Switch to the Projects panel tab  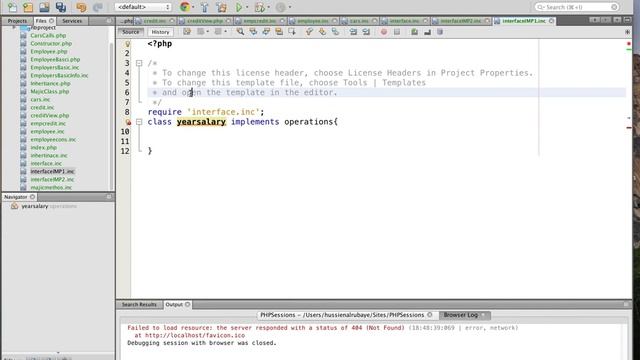click(17, 21)
